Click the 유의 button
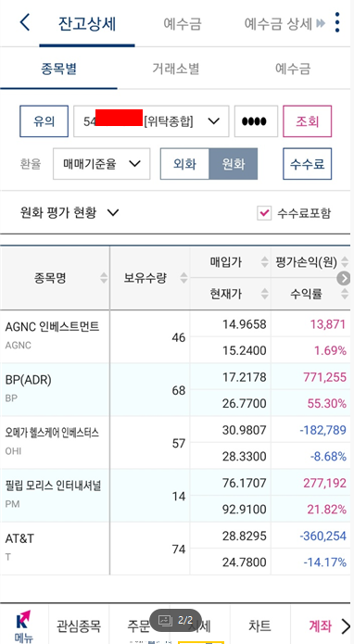 click(x=44, y=121)
